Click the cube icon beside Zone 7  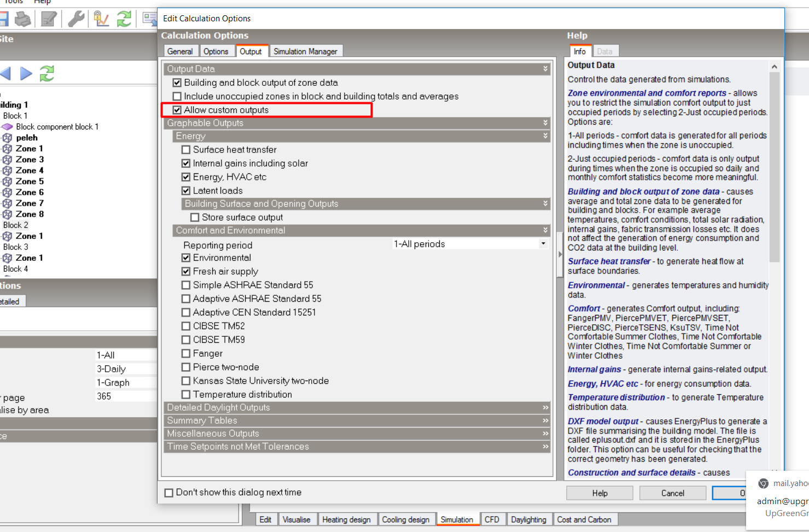pyautogui.click(x=7, y=203)
